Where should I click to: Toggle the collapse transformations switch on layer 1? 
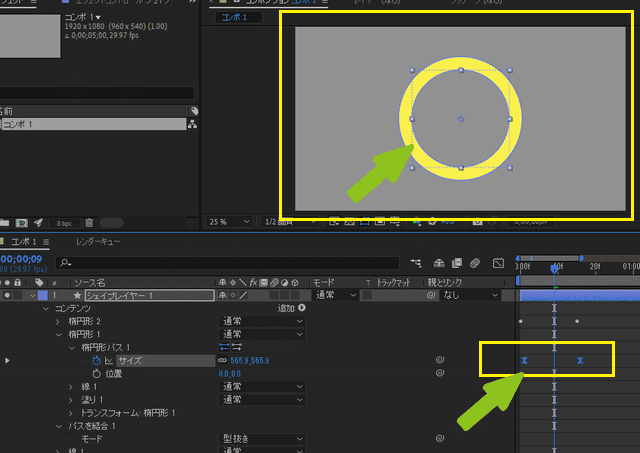pos(233,295)
